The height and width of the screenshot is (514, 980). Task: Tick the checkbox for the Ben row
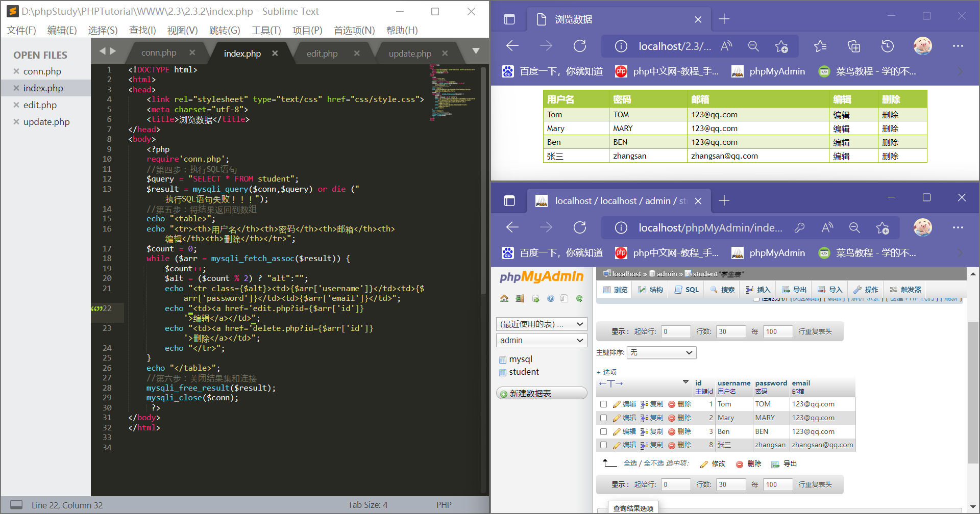pyautogui.click(x=603, y=431)
